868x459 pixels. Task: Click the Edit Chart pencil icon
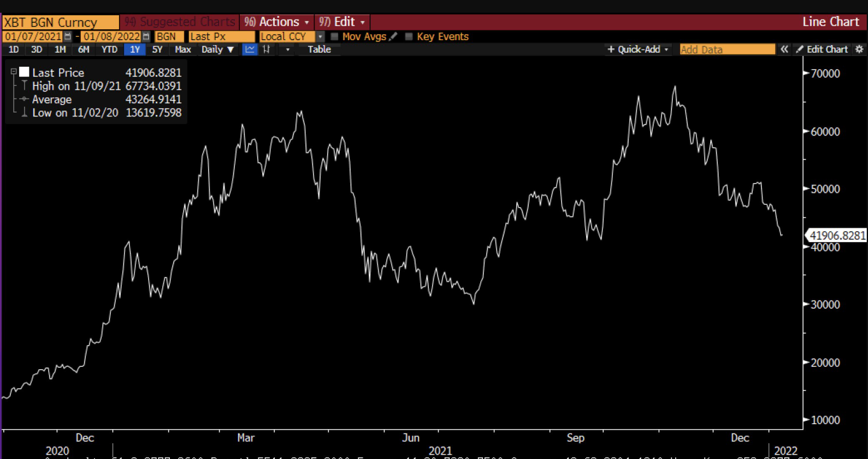801,49
